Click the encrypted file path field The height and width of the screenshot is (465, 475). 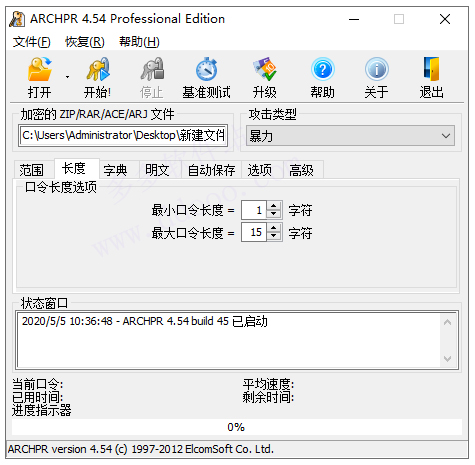coord(123,135)
